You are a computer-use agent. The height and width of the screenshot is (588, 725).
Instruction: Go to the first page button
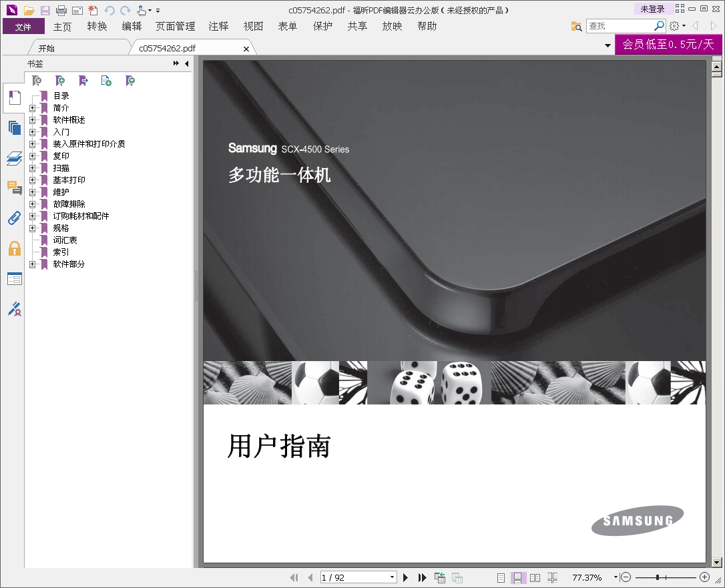click(x=294, y=577)
